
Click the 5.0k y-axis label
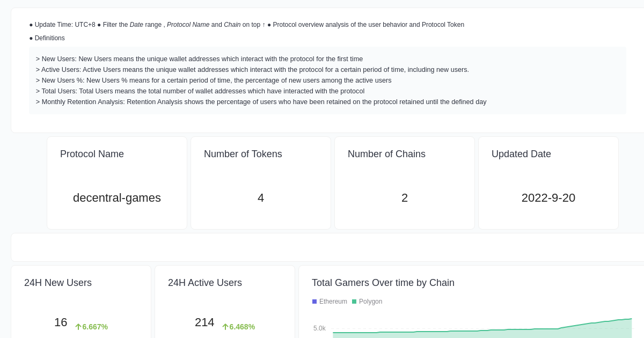[x=319, y=328]
